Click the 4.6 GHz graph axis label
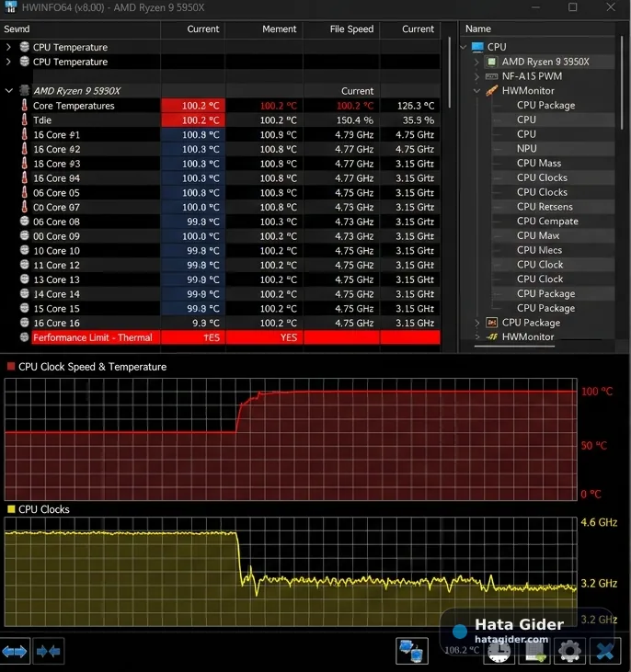This screenshot has height=672, width=631. pyautogui.click(x=599, y=522)
